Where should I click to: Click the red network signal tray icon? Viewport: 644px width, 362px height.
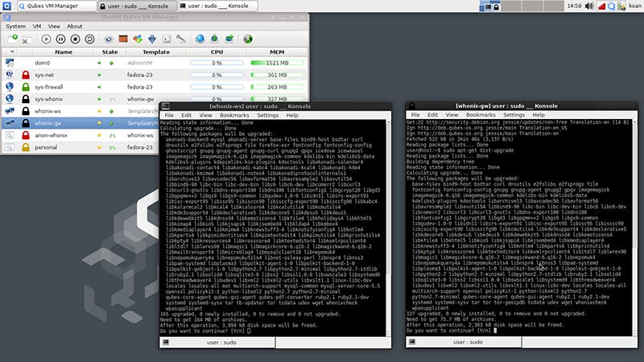coord(601,6)
